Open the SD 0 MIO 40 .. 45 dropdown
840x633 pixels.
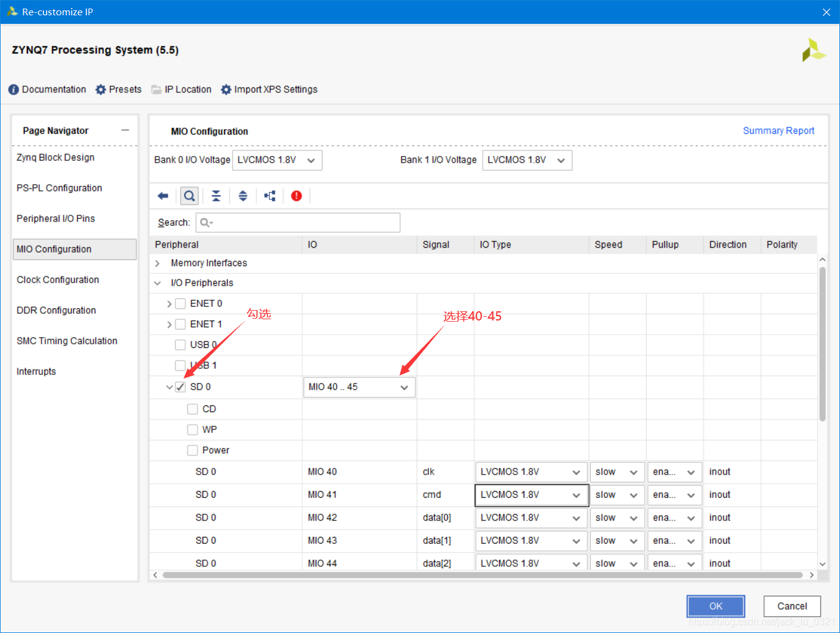360,387
